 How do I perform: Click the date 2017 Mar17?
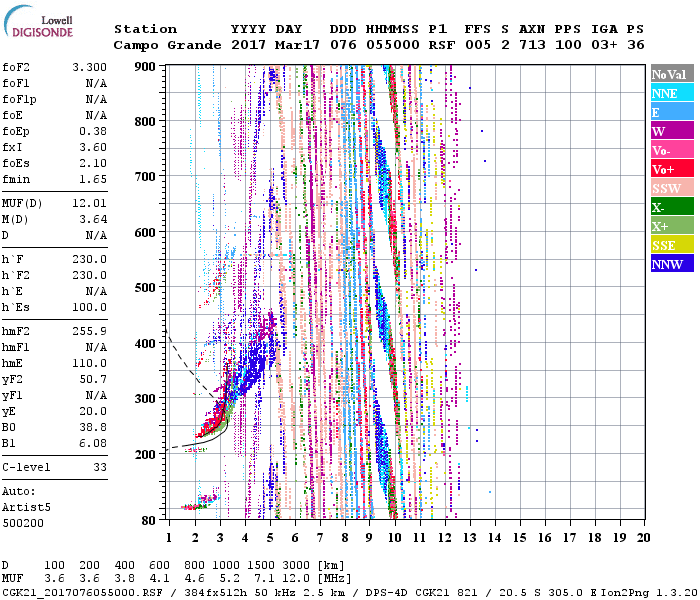coord(275,45)
